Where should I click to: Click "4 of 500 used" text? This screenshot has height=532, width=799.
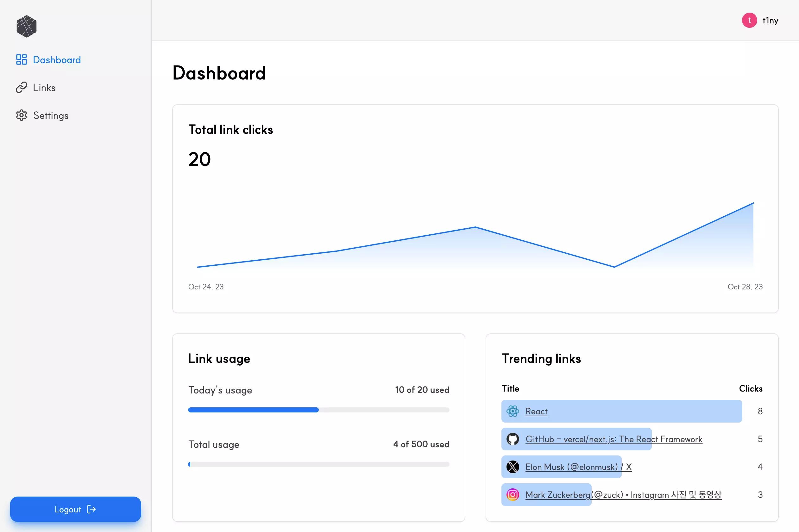421,444
